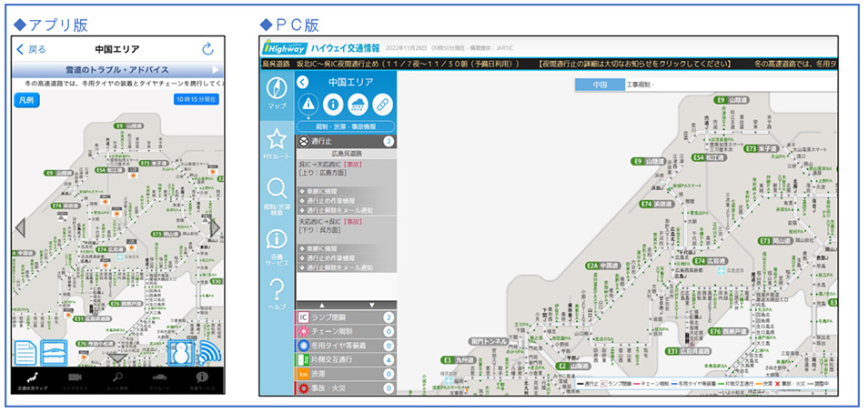Click the down triangle of the category list

[372, 305]
